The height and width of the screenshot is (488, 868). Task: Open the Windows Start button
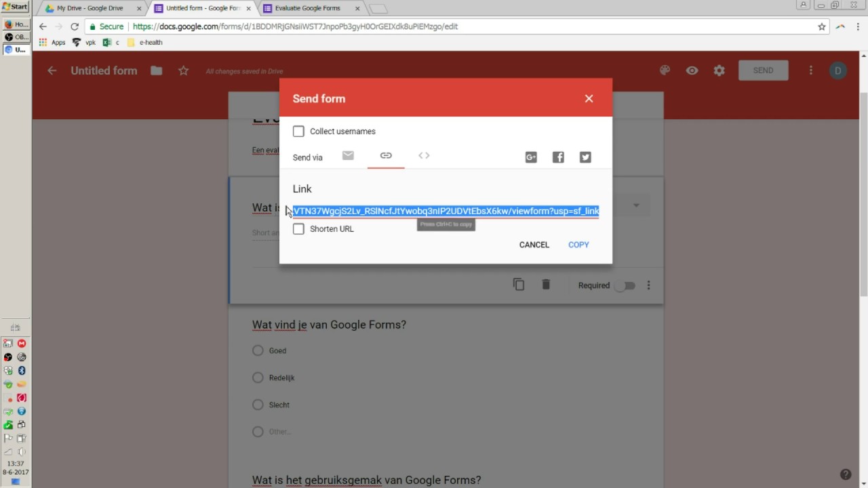pyautogui.click(x=14, y=7)
